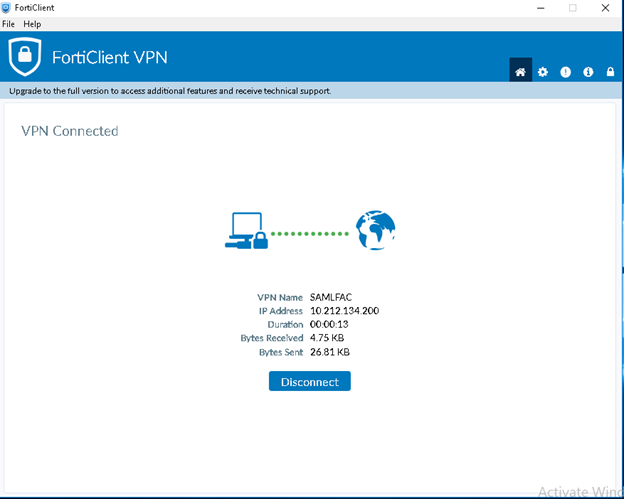Click the VPN Name label
The image size is (624, 499).
click(x=280, y=298)
